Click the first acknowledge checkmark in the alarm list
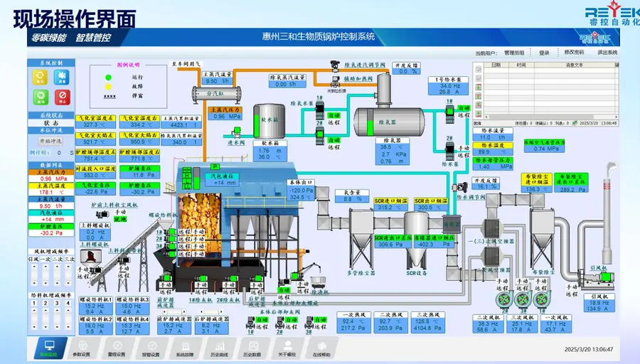640x364 pixels. (x=479, y=70)
